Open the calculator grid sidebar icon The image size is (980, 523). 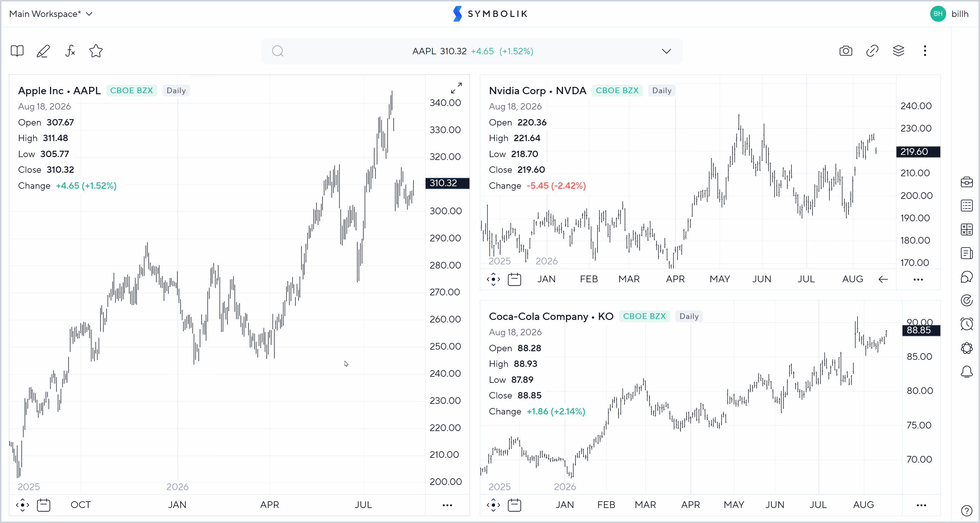(967, 230)
